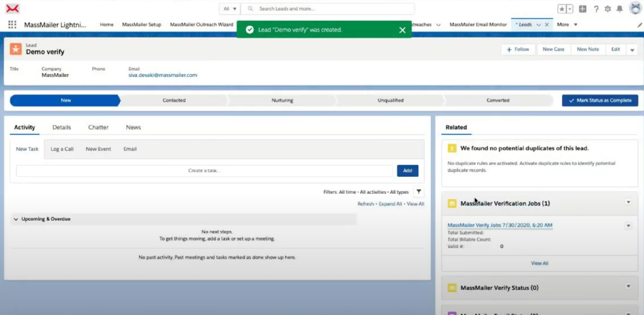Click the Create a task input field
Screen dimensions: 644x315
click(x=204, y=171)
